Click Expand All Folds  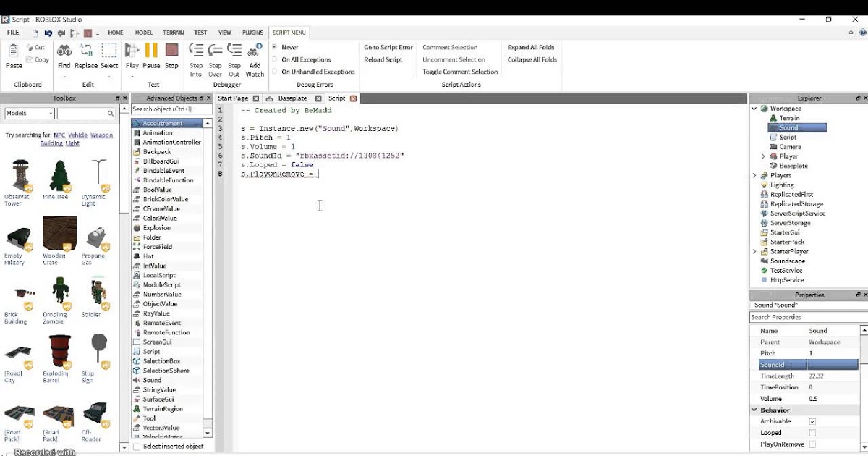(x=532, y=47)
